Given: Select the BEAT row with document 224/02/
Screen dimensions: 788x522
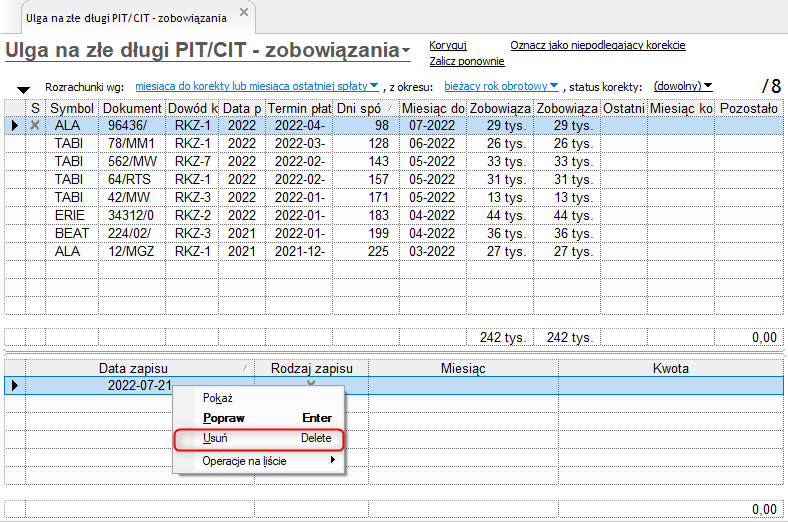Looking at the screenshot, I should pos(394,234).
